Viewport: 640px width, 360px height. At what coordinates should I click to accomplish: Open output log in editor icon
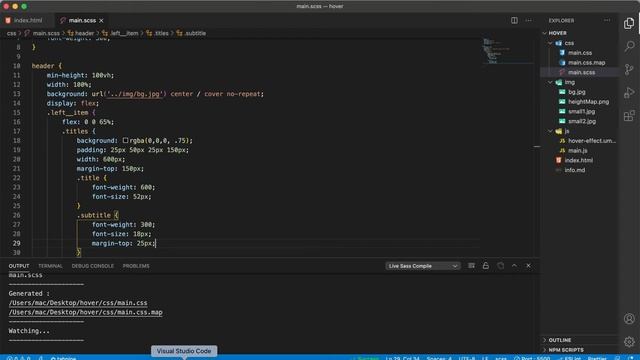point(500,266)
